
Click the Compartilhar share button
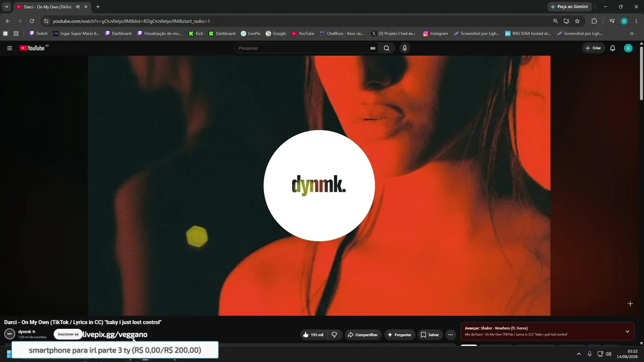tap(363, 335)
